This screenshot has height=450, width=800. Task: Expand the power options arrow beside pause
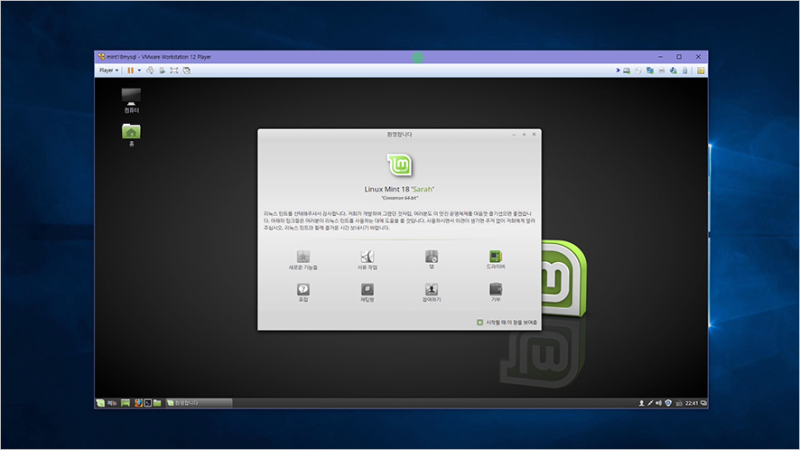point(139,70)
